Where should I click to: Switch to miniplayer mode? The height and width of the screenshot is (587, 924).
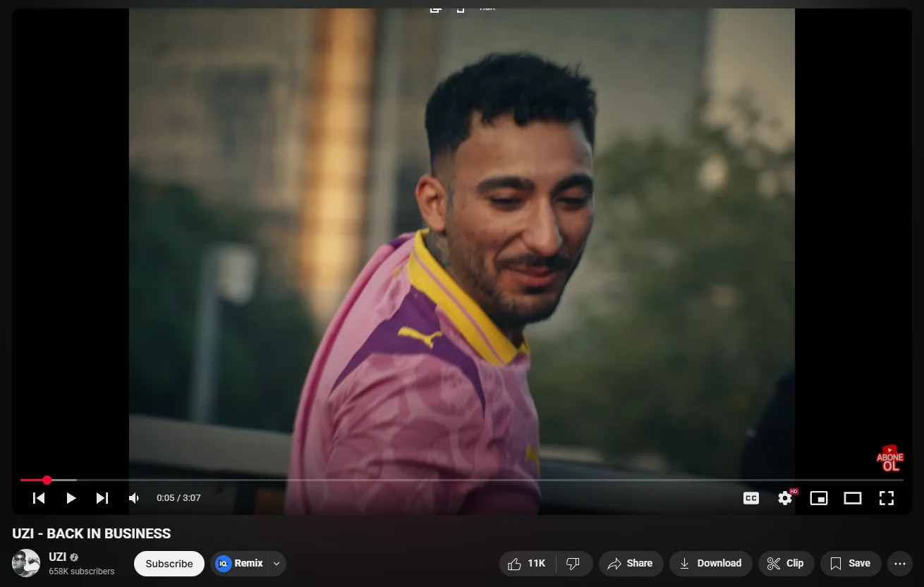[819, 498]
